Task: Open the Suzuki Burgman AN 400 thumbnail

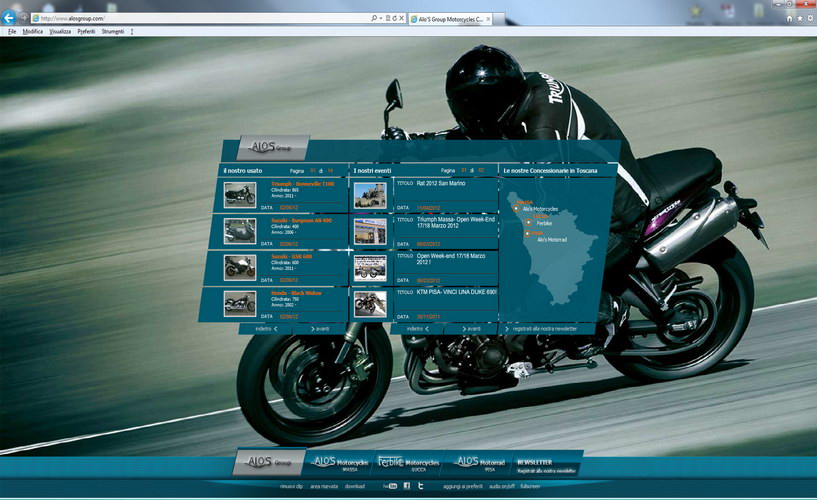Action: (240, 231)
